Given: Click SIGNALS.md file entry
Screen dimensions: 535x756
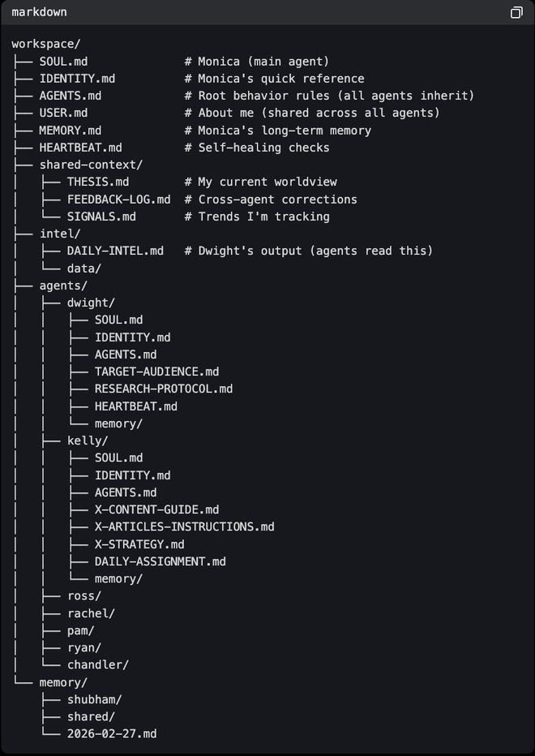Looking at the screenshot, I should tap(101, 217).
